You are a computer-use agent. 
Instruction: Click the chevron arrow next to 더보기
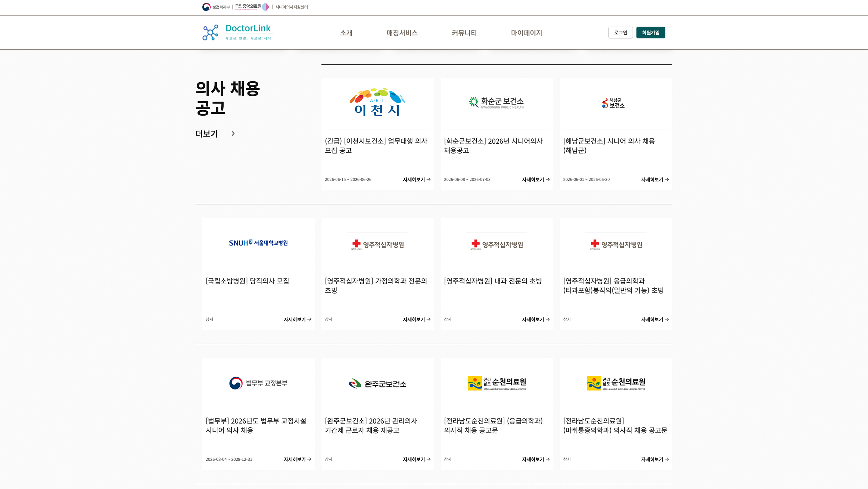coord(233,133)
